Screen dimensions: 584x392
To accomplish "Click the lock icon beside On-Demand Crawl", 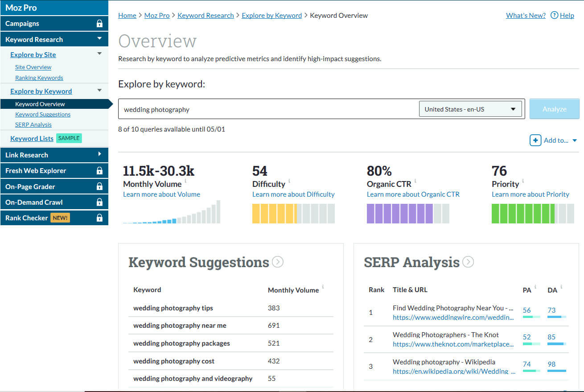I will [x=99, y=202].
